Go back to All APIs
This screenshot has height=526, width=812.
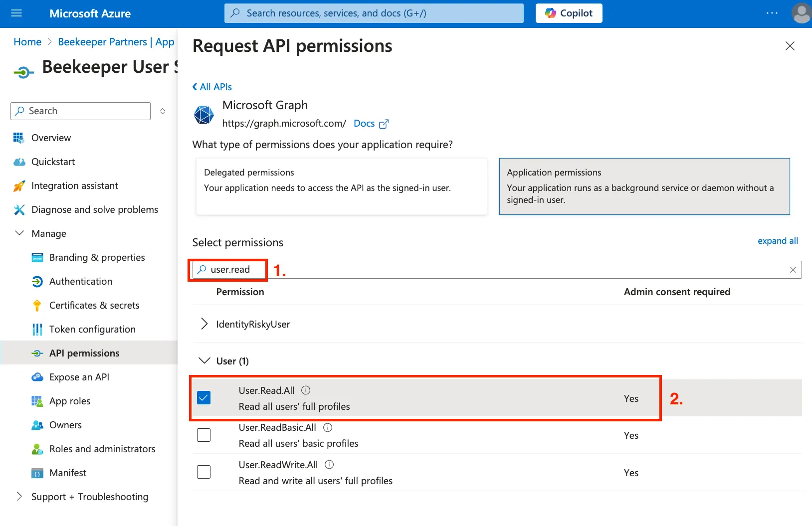[x=212, y=87]
